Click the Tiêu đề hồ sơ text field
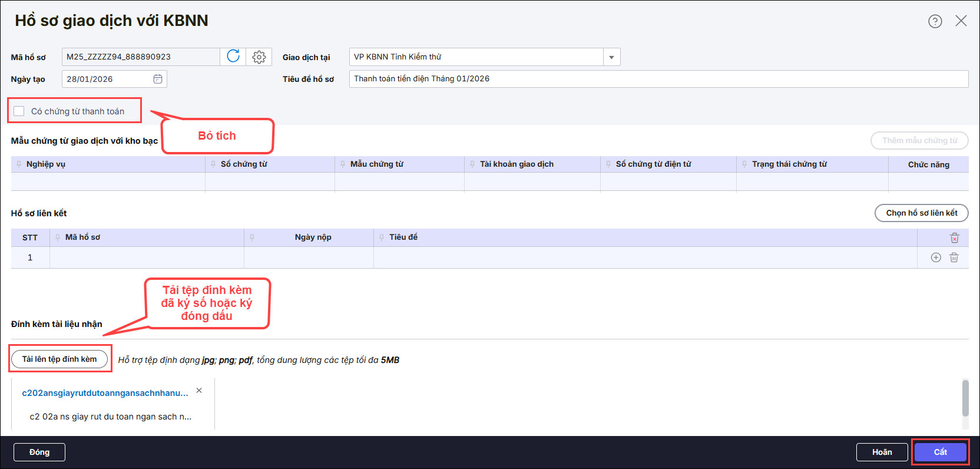 click(x=658, y=79)
